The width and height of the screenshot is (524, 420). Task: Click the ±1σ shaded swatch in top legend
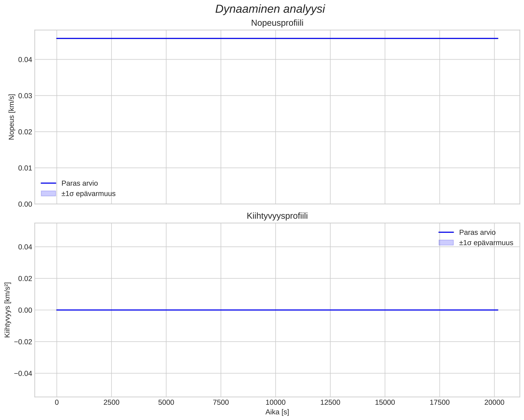click(x=48, y=194)
